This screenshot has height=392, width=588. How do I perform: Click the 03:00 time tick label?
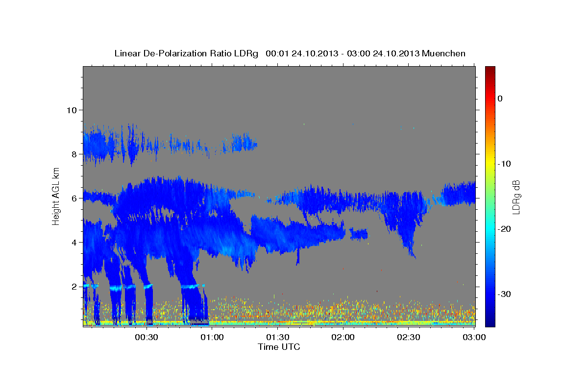point(474,337)
